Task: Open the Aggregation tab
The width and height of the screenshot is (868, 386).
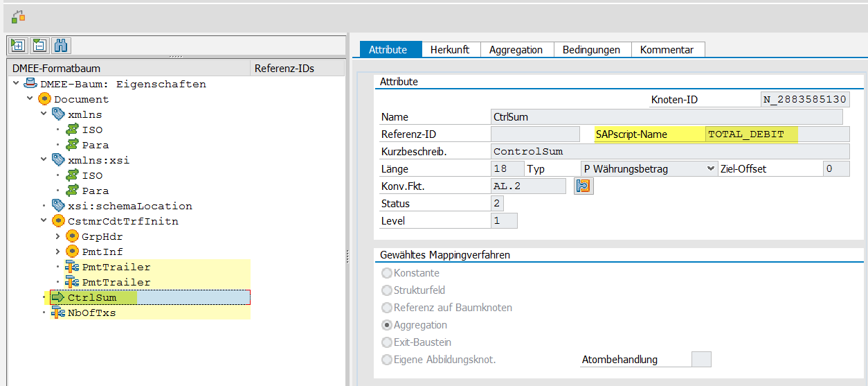Action: [516, 49]
